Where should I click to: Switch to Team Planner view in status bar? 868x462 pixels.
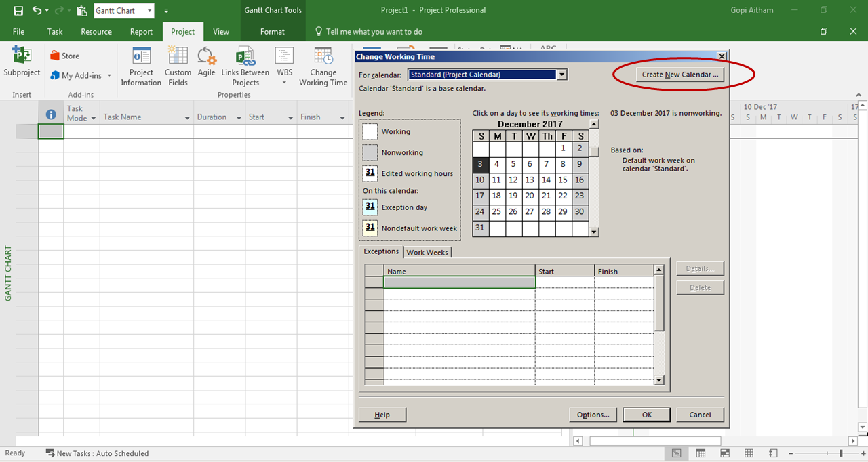[724, 453]
